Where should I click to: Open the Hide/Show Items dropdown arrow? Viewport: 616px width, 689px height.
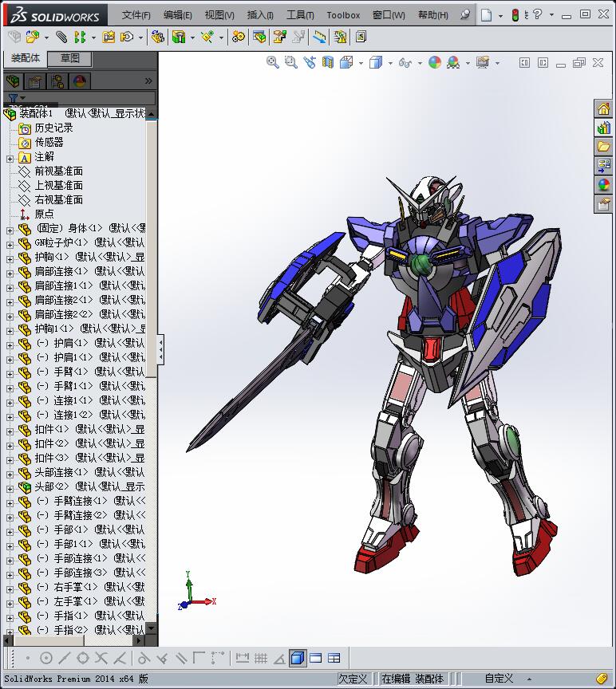[420, 63]
